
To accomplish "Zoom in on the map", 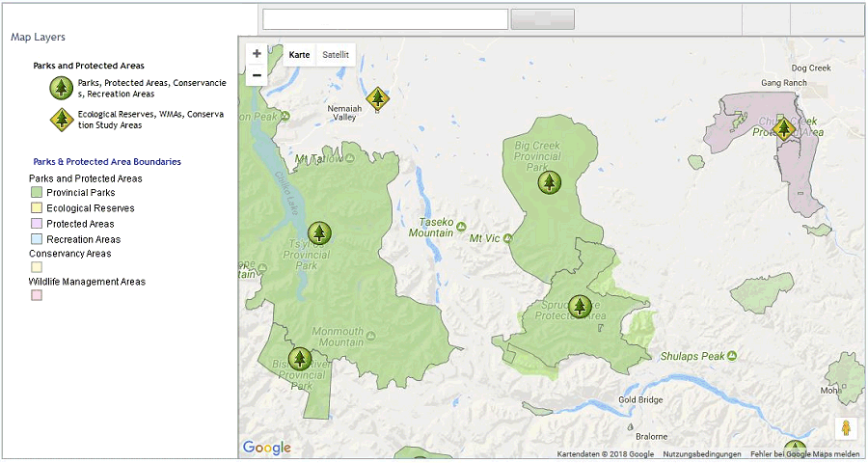I will pos(257,54).
